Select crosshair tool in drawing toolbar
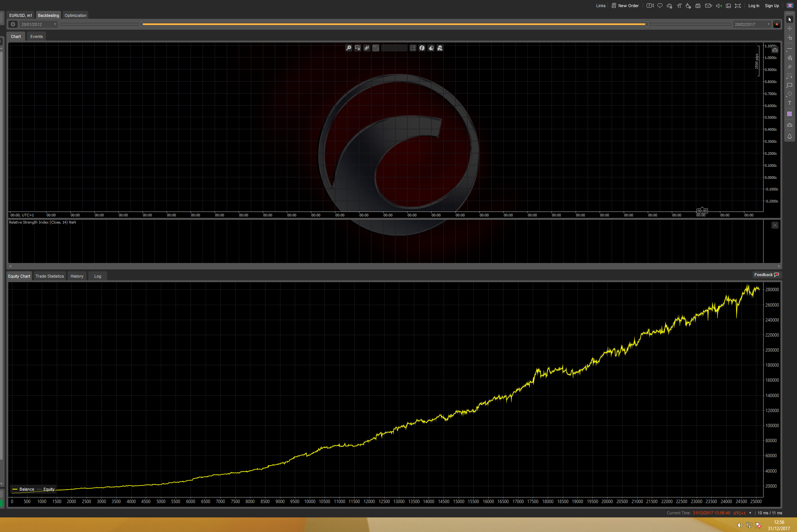The height and width of the screenshot is (532, 797). click(789, 29)
